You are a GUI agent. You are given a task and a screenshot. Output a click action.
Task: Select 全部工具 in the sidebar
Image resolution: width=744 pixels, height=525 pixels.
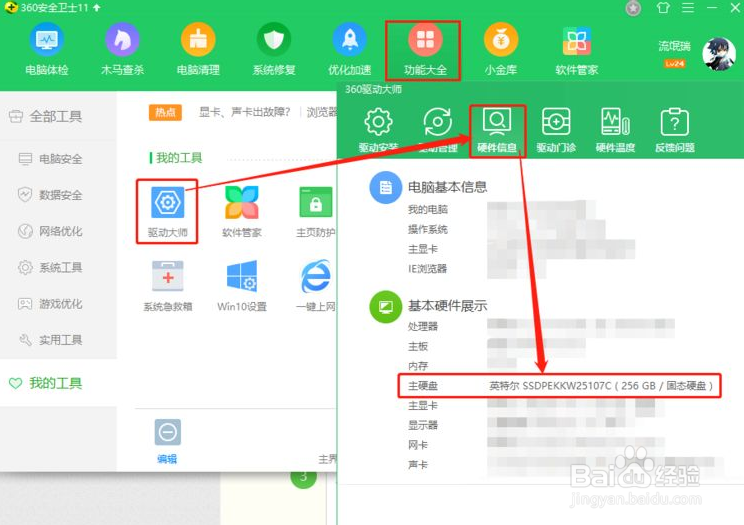tap(46, 116)
